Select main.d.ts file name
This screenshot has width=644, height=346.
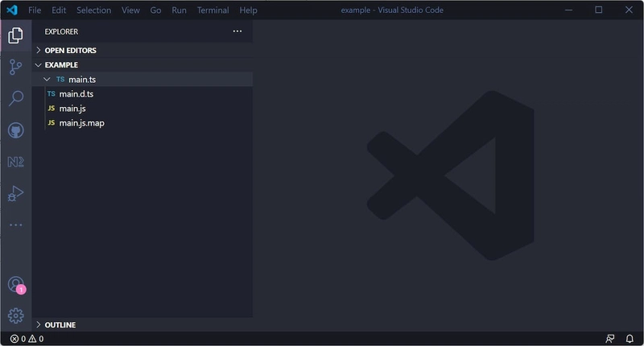[76, 94]
